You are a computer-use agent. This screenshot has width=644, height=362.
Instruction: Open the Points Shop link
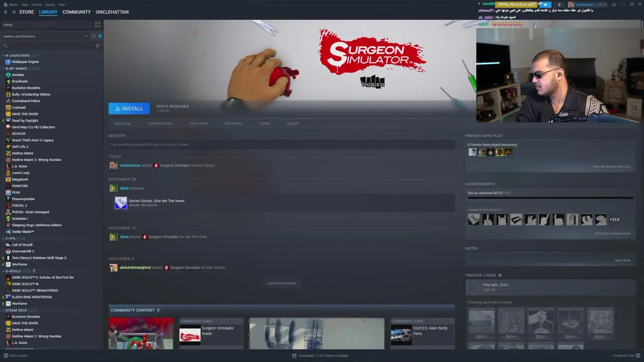(198, 123)
